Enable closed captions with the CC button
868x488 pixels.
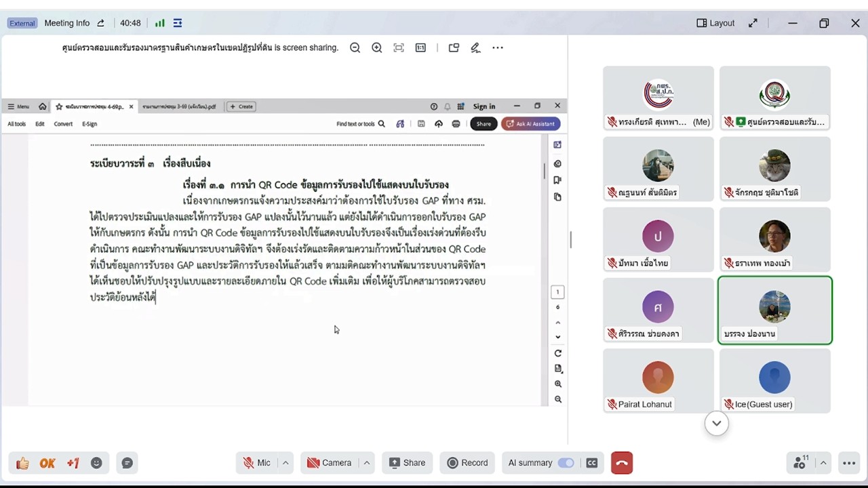tap(591, 462)
